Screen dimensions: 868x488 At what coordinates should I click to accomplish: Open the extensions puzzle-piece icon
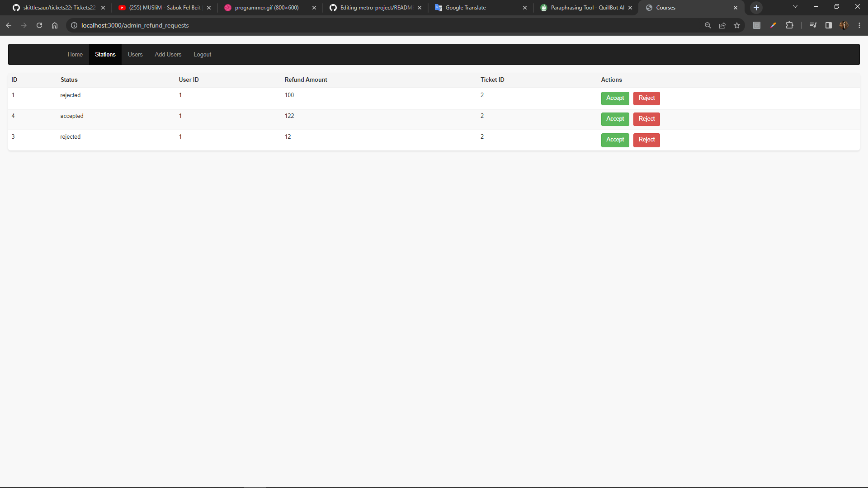click(790, 25)
